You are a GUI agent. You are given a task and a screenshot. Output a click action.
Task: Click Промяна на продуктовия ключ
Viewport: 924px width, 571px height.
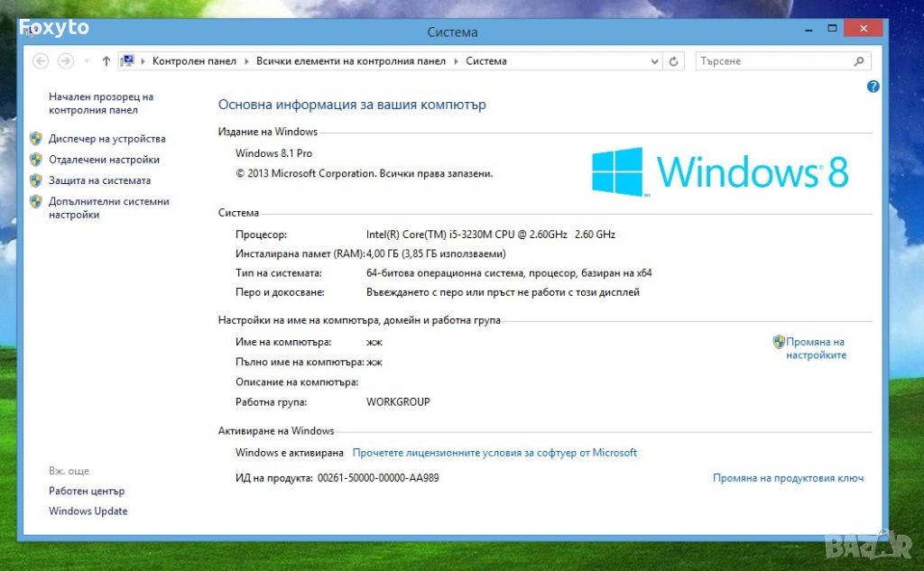pos(788,478)
